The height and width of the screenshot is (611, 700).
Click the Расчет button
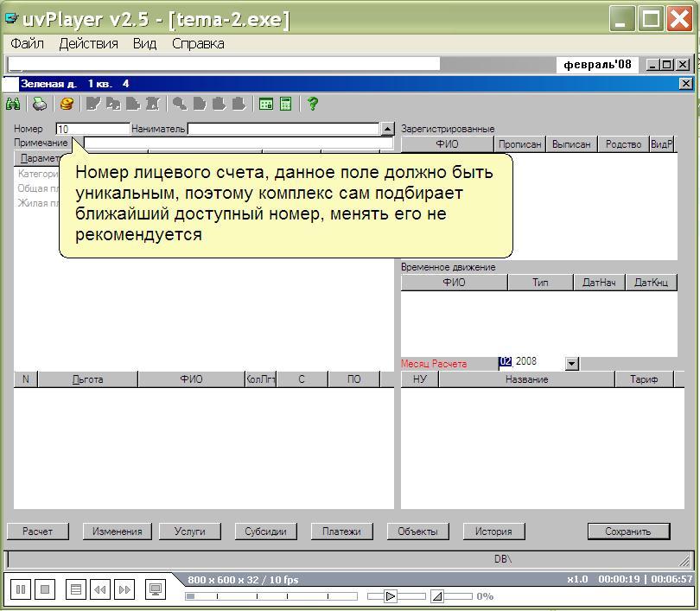37,531
